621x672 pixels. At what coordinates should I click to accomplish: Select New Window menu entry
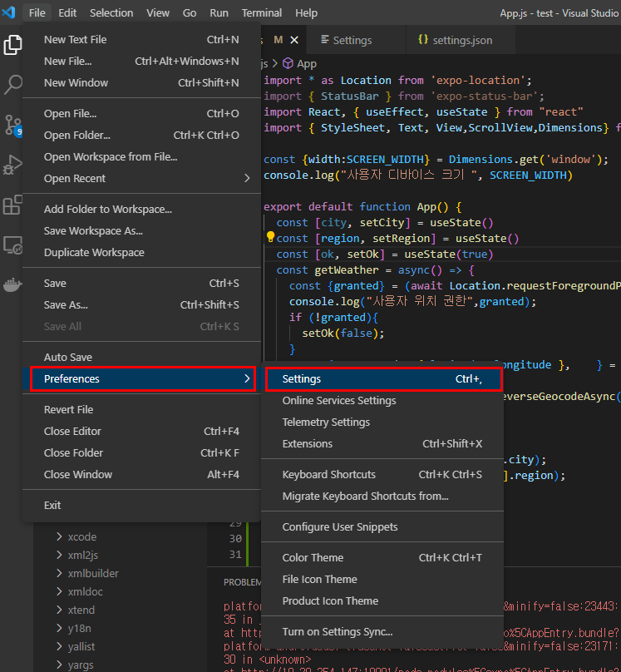(x=141, y=82)
